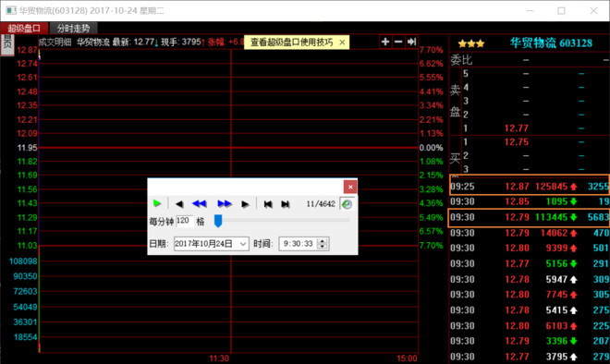Viewport: 610px width, 364px height.
Task: Click the playback speed slider thumb
Action: [218, 221]
